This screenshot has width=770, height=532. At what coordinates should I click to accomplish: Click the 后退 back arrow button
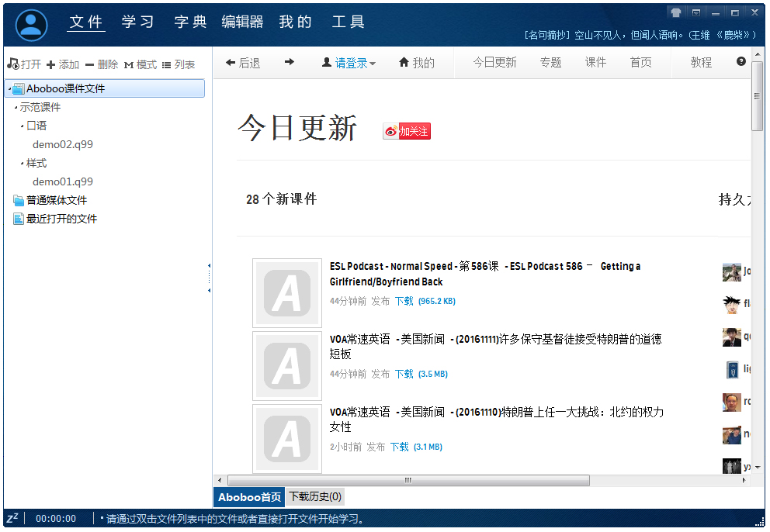243,63
